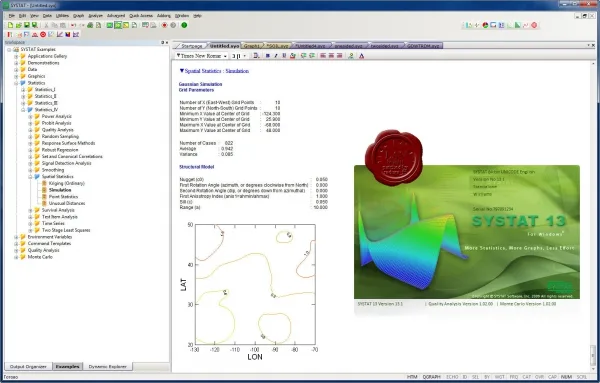Click the red bullseye icon in second toolbar
This screenshot has height=383, width=600.
pyautogui.click(x=43, y=34)
